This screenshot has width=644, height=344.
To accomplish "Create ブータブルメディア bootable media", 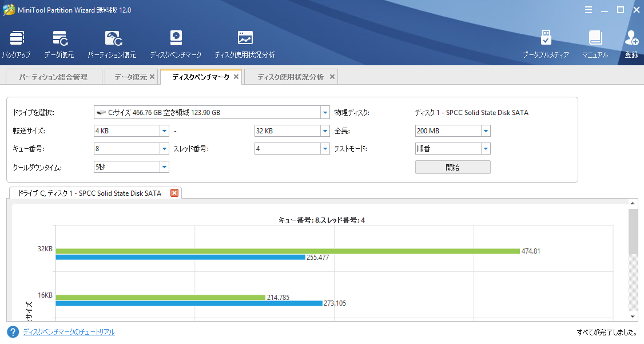I will (546, 44).
